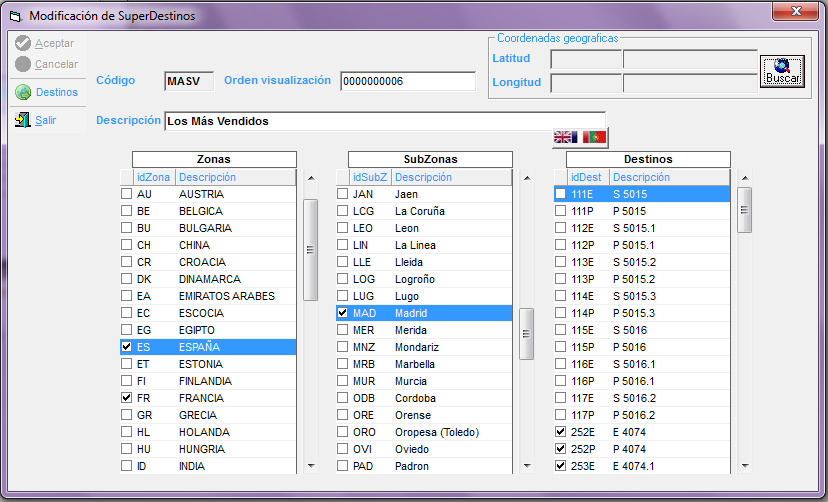Check the GRECIA zone checkbox
Image resolution: width=828 pixels, height=502 pixels.
126,415
